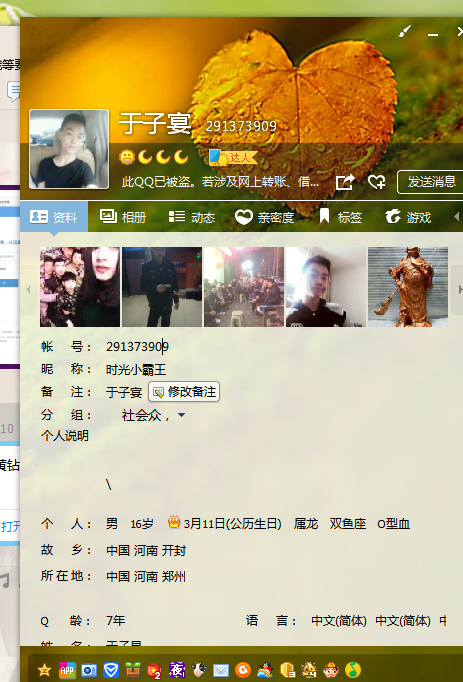
Task: Click the heart-plus like icon
Action: (377, 182)
